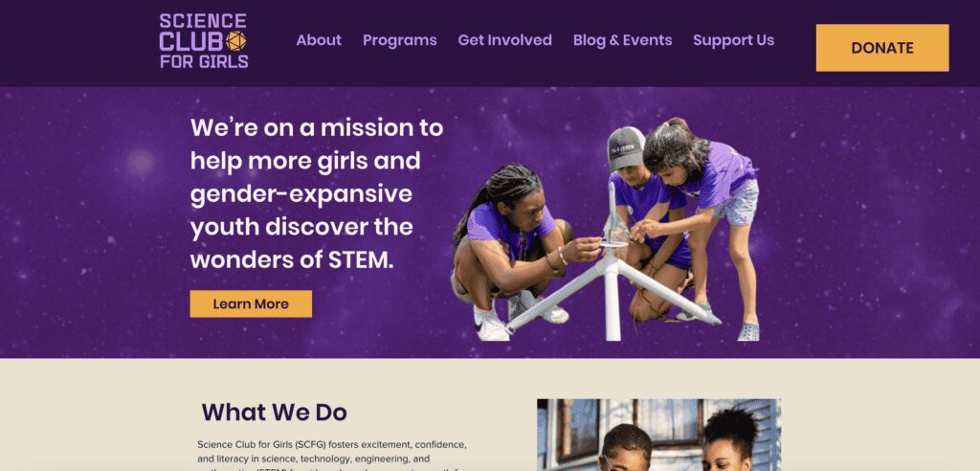980x471 pixels.
Task: Click the What We Do heading
Action: (274, 413)
